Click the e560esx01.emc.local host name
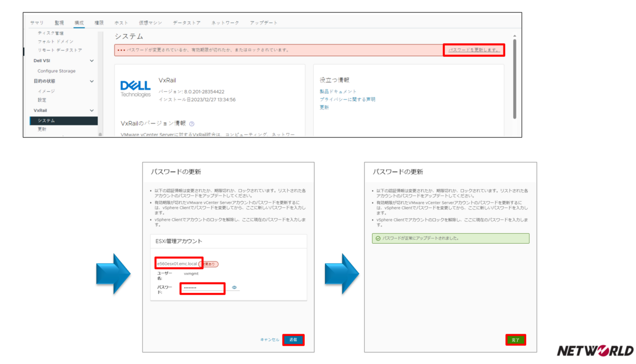The height and width of the screenshot is (364, 636). coord(177,263)
